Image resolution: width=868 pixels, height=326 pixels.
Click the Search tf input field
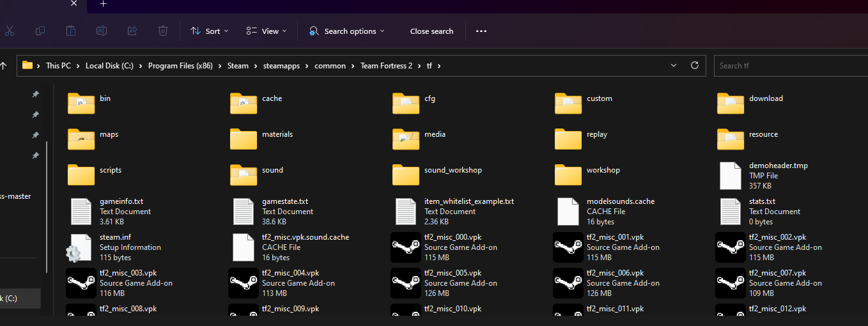tap(791, 65)
